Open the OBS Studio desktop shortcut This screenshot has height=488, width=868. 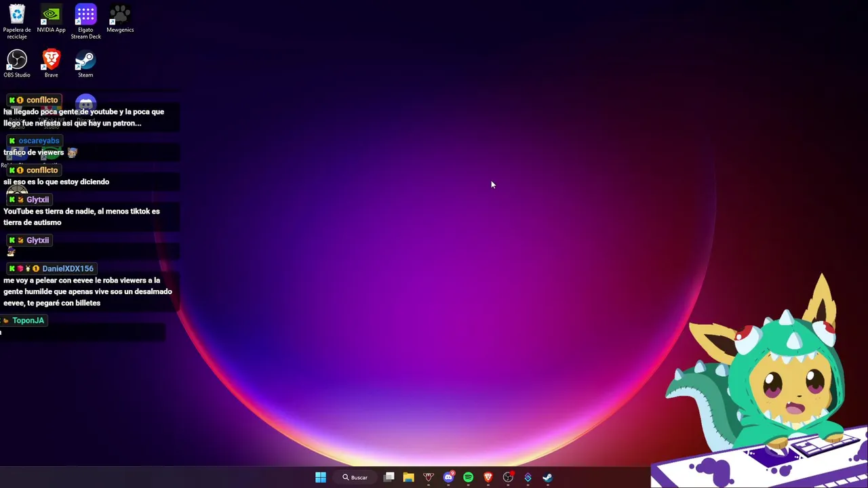(17, 64)
